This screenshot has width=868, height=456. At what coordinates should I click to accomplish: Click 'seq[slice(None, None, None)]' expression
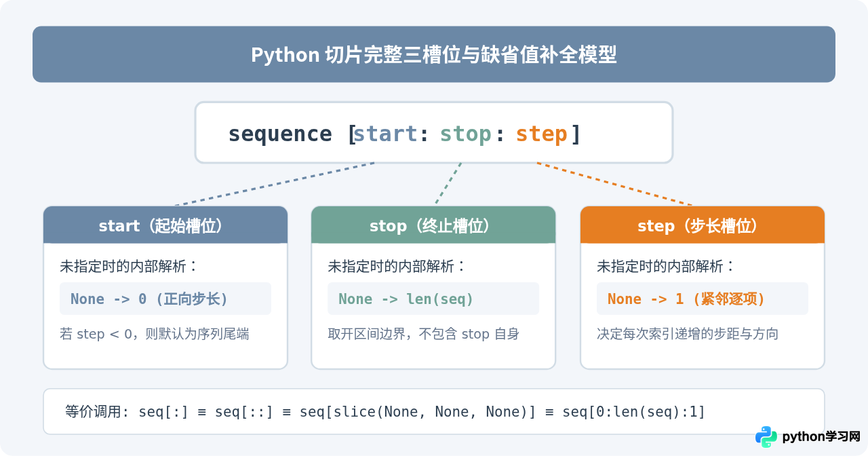(418, 411)
